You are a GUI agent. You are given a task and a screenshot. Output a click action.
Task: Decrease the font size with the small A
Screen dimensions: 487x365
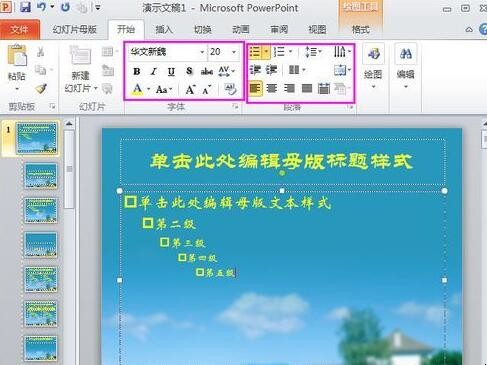(207, 89)
